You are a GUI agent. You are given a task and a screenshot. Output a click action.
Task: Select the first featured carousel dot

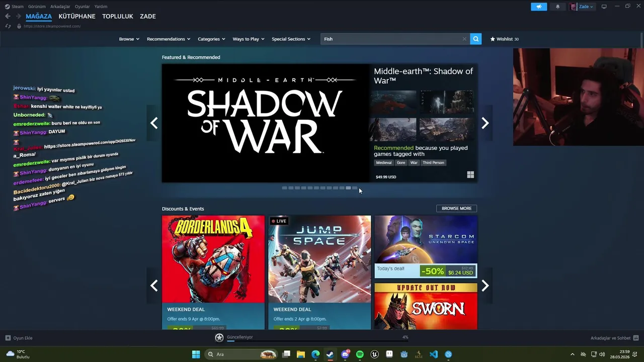click(x=284, y=188)
